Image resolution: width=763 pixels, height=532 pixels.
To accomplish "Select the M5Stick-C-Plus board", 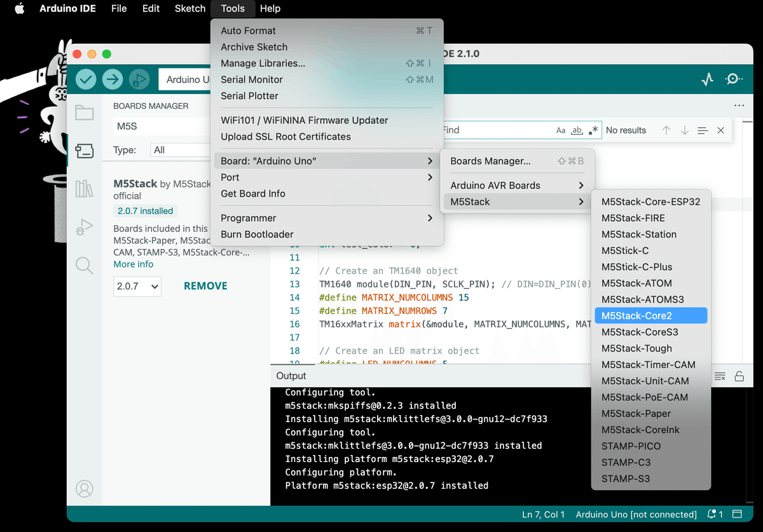I will (x=651, y=267).
